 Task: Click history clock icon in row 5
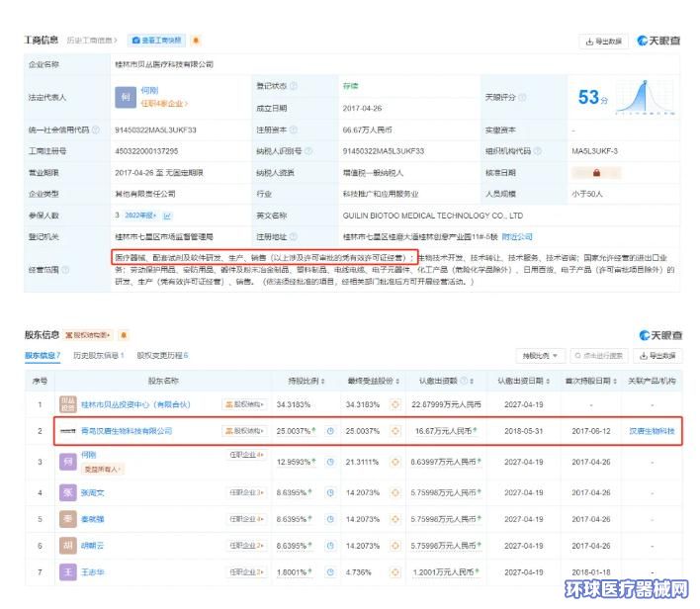(x=330, y=519)
